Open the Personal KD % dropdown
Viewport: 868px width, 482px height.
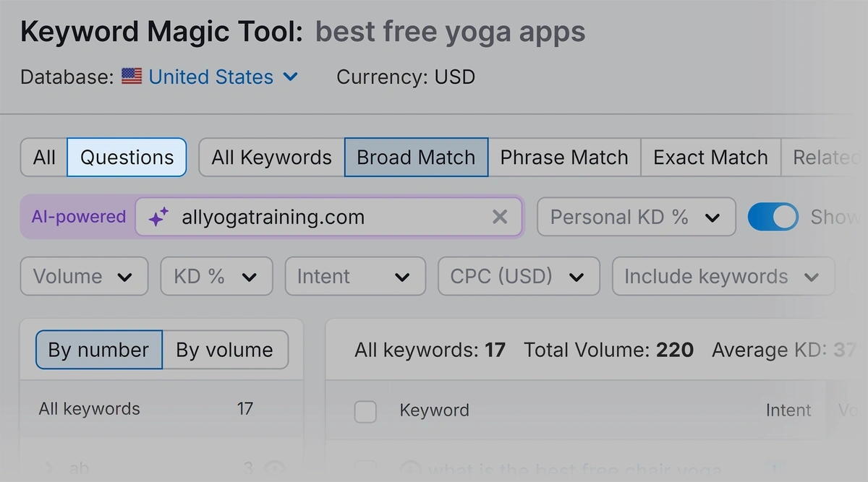[x=637, y=217]
